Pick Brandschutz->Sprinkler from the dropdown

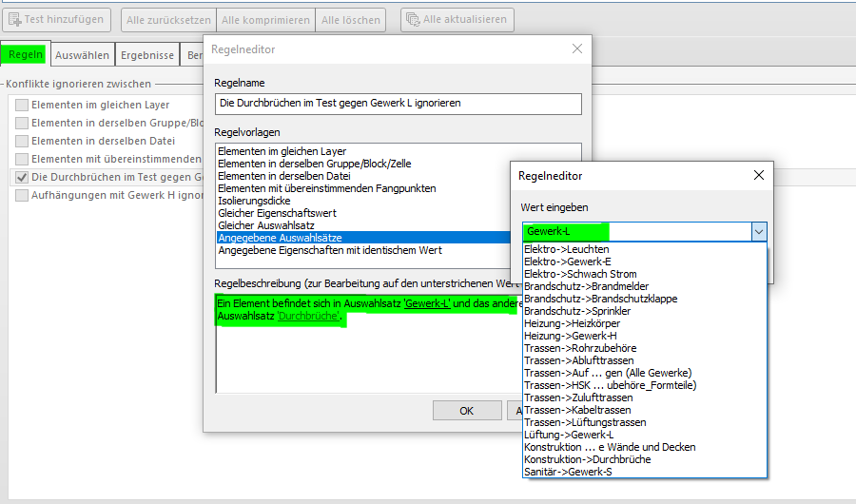pyautogui.click(x=576, y=311)
